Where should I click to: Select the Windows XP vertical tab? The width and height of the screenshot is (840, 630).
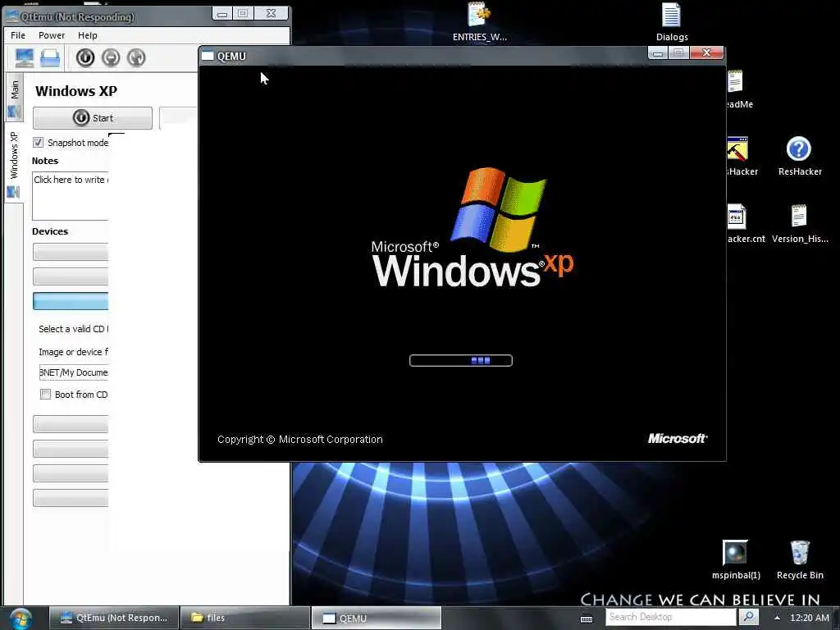[x=14, y=164]
